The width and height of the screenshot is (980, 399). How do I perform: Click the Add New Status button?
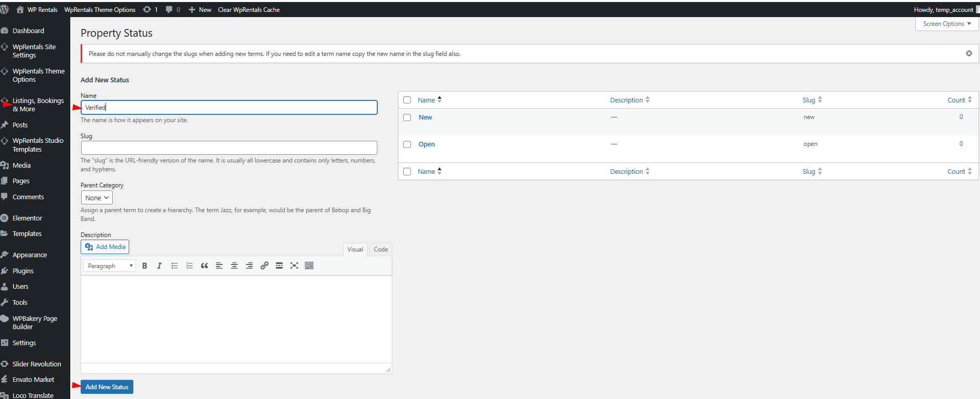[107, 387]
